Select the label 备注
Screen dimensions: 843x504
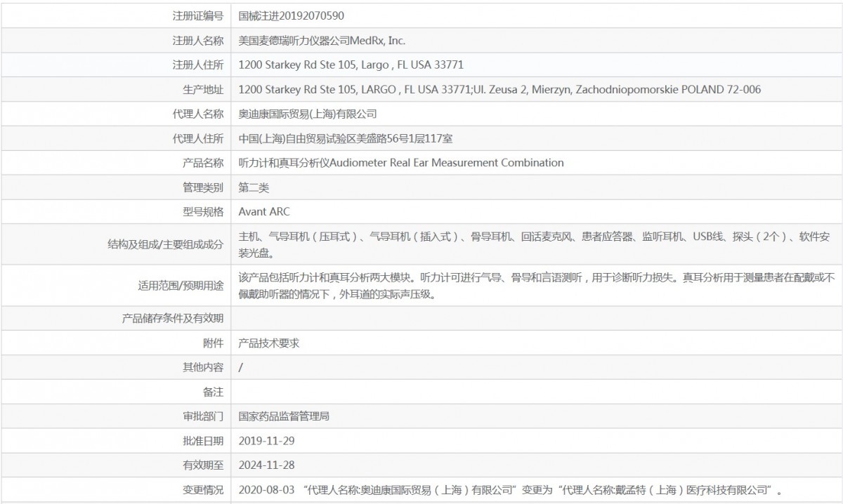point(213,392)
